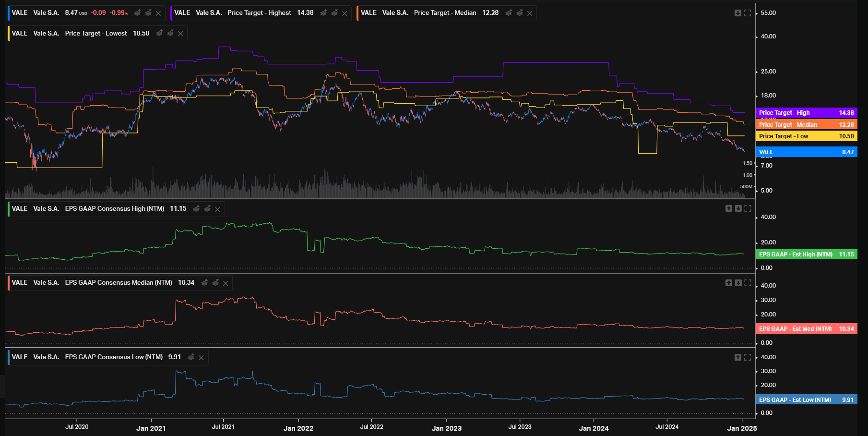Maximize the main price chart pane
Screen dimensions: 868x436
pos(748,13)
